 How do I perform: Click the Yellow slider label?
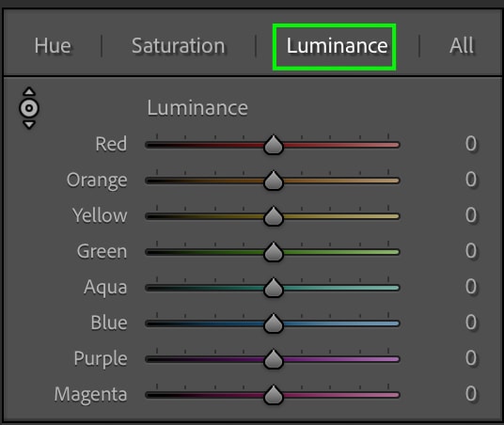[100, 215]
